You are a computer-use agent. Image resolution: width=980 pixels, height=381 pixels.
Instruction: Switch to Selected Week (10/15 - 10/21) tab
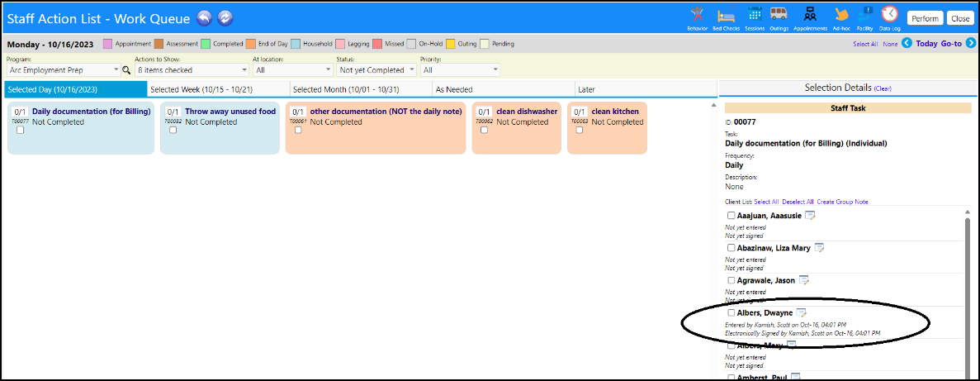pos(218,89)
